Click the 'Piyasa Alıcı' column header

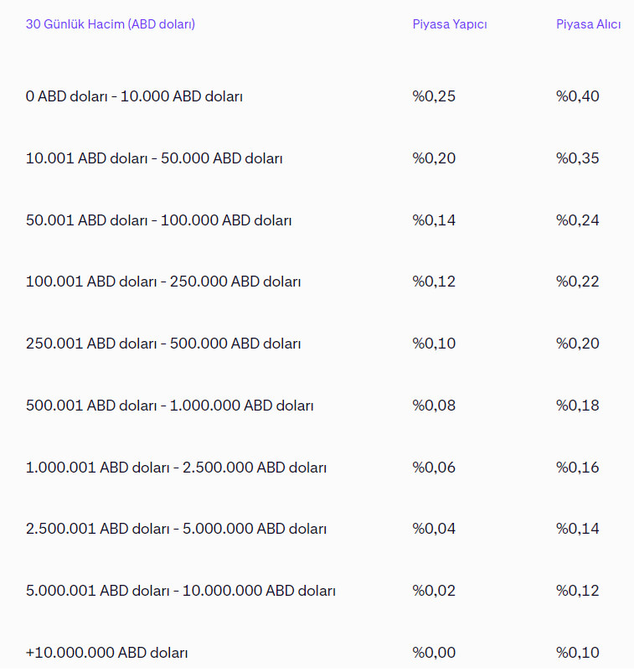click(x=588, y=24)
